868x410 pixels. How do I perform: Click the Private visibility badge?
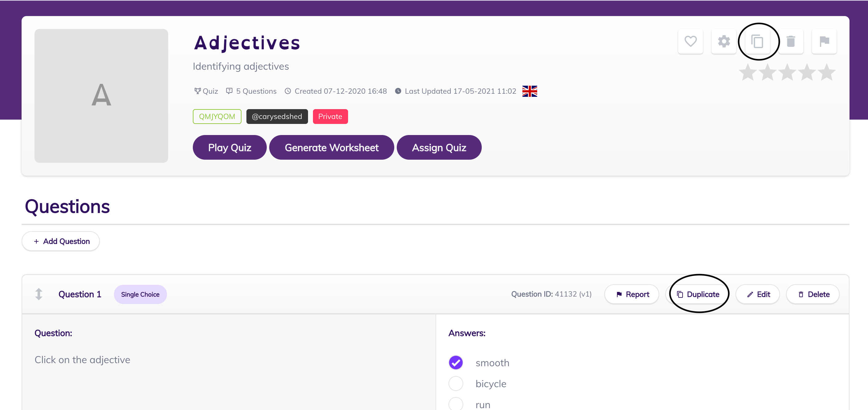point(330,116)
